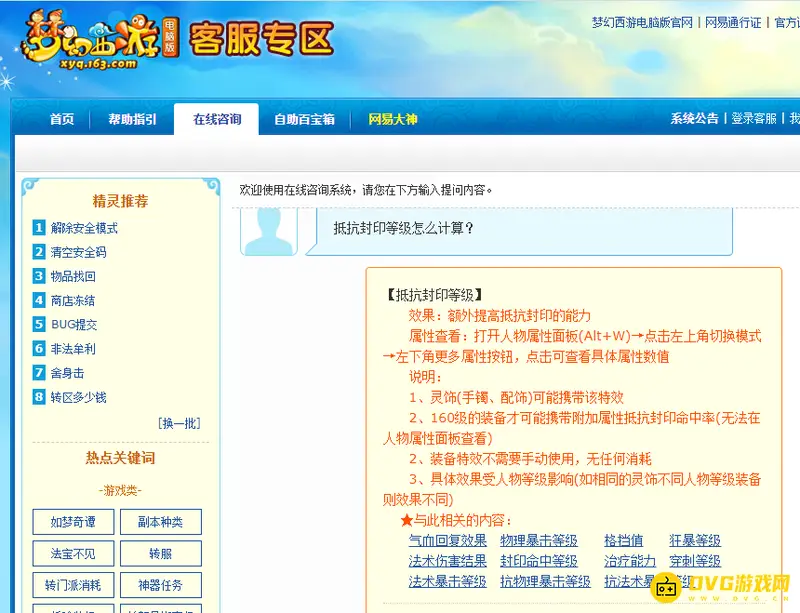Open the 气血回复效果 related link

click(447, 541)
